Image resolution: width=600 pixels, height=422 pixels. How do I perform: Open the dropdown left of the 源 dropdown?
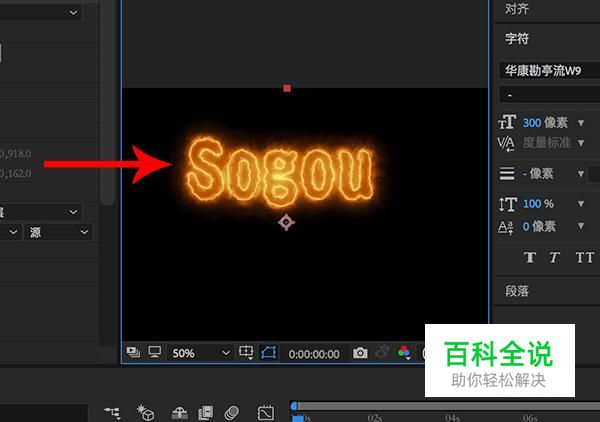10,232
